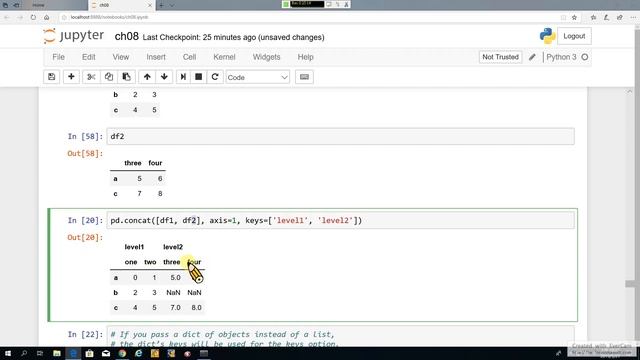
Task: Open Mail app from the taskbar
Action: 106,353
